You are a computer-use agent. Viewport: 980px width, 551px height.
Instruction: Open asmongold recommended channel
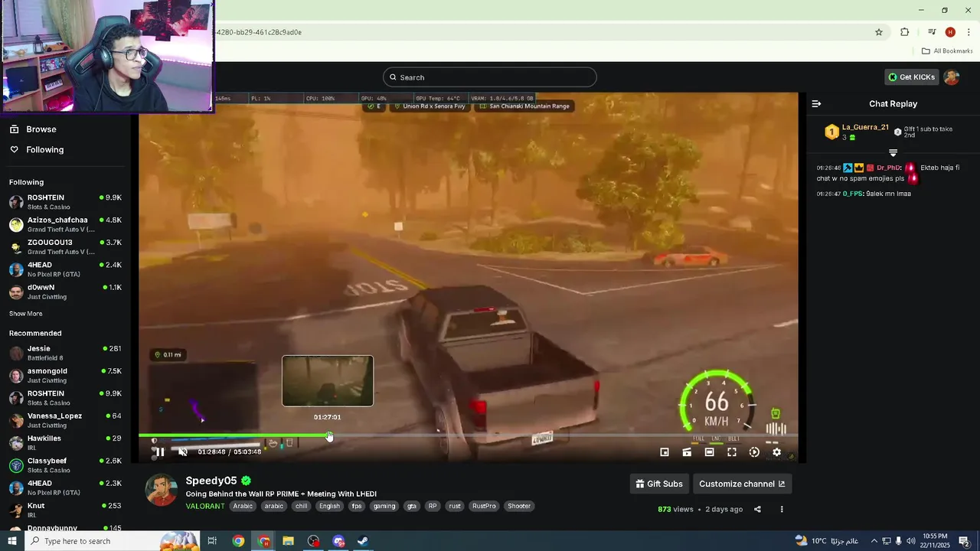click(x=65, y=375)
